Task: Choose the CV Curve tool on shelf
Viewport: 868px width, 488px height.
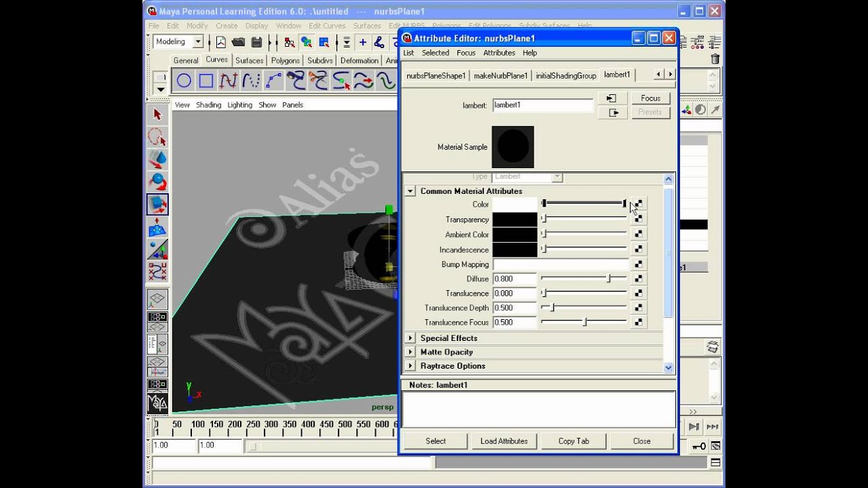Action: [229, 81]
